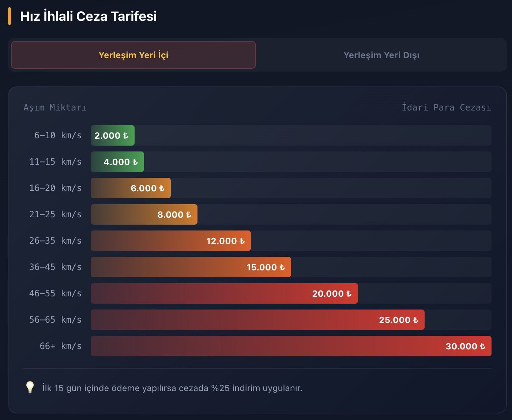Click the lightbulb tip icon
The image size is (512, 420).
pos(30,387)
